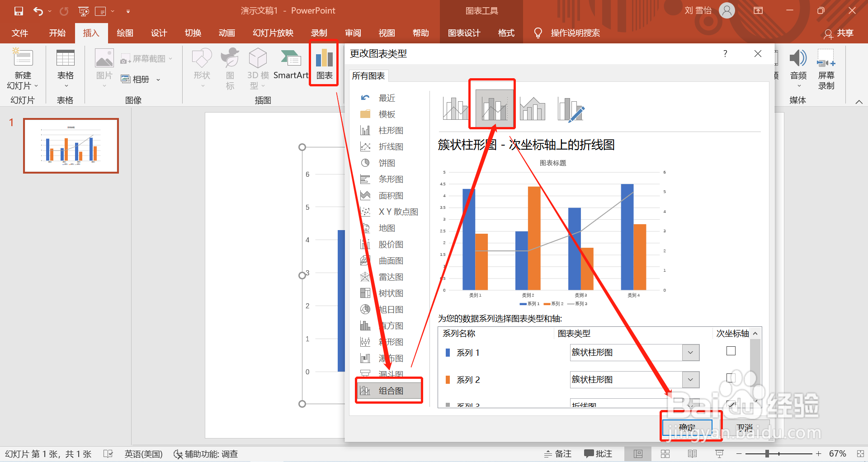Collapse the ribbon with chevron
Viewport: 868px width, 462px height.
tap(859, 102)
